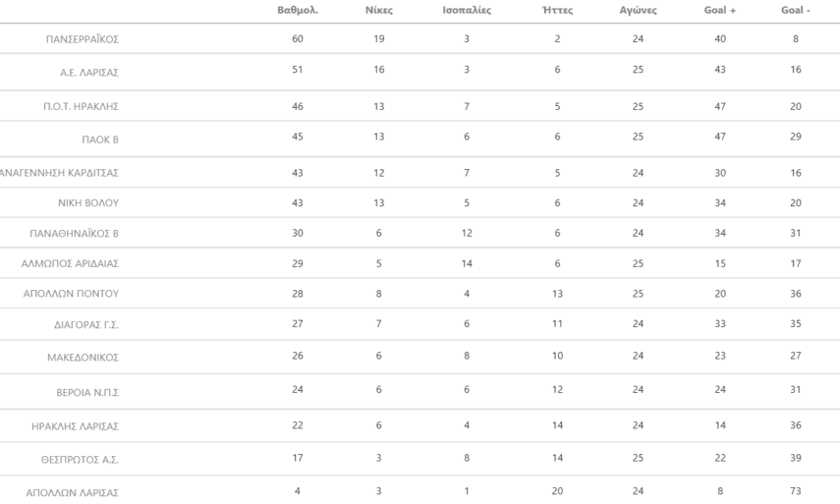Open the Α.Ε. ΛΑΡΙΣΑΣ team row

pyautogui.click(x=88, y=73)
